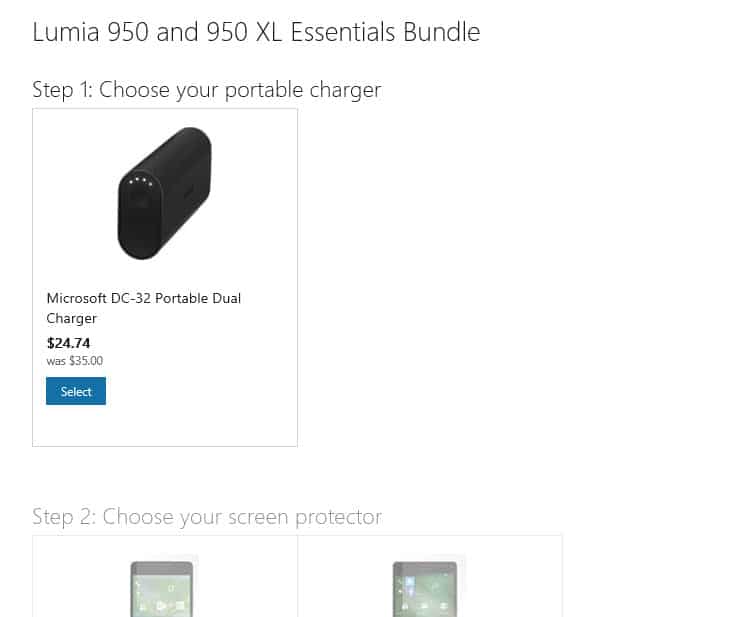The image size is (734, 617).
Task: Click the 'was $35.00' original price text
Action: (x=75, y=361)
